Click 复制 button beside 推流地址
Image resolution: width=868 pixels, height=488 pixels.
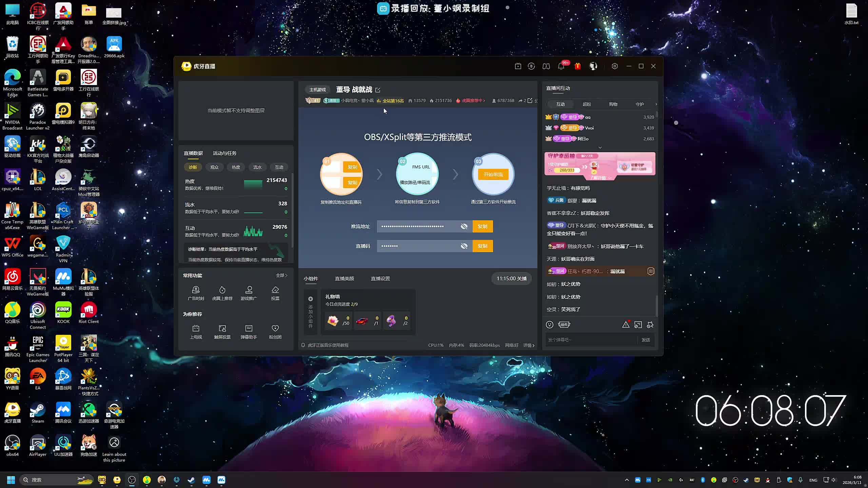click(482, 226)
